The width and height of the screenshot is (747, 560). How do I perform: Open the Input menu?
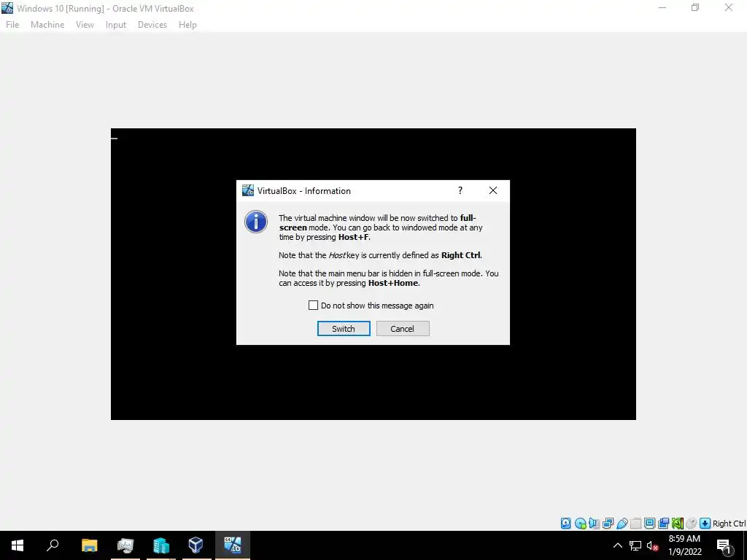(x=116, y=25)
